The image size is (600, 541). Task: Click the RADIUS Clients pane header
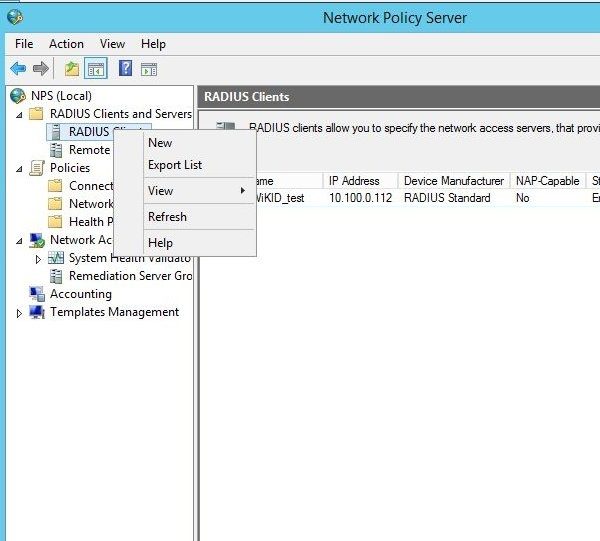tap(399, 97)
